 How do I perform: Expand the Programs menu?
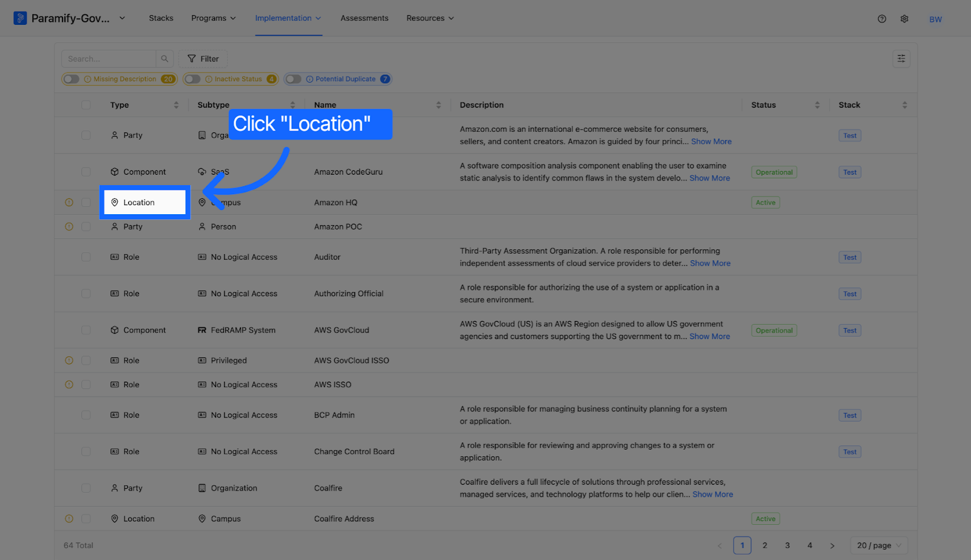(x=214, y=18)
